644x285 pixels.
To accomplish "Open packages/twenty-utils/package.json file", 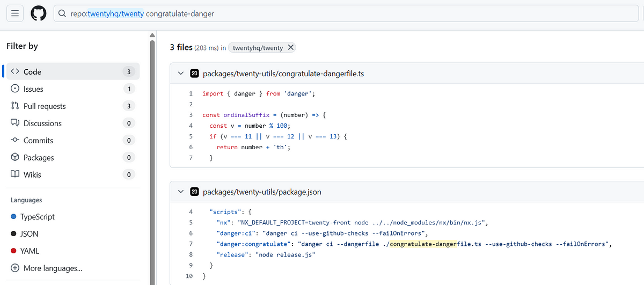I will tap(262, 192).
